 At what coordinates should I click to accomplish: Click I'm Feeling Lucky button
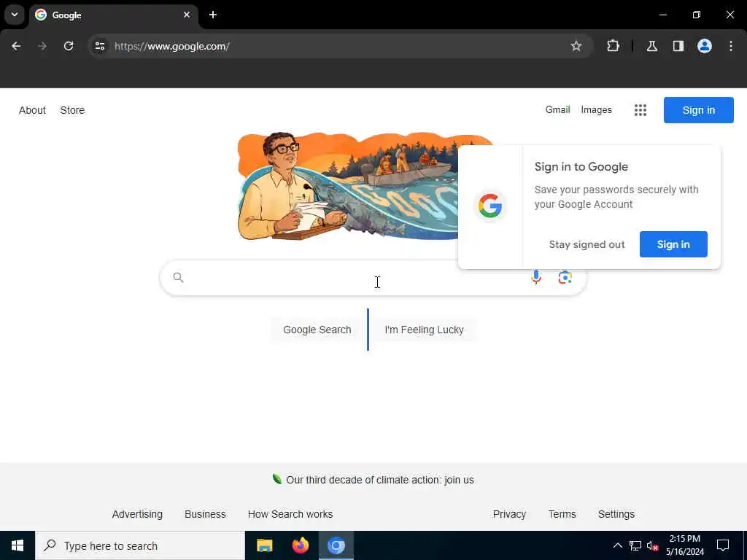(x=424, y=330)
